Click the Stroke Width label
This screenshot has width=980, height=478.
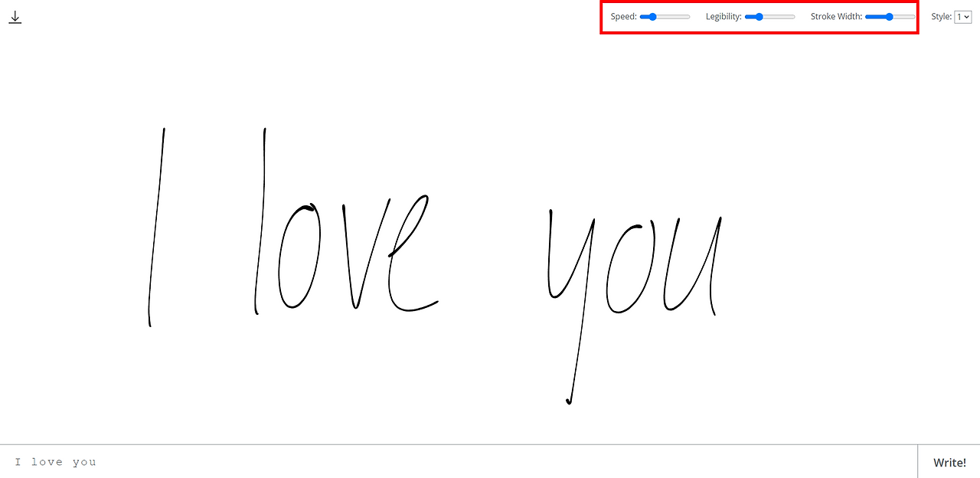point(836,16)
